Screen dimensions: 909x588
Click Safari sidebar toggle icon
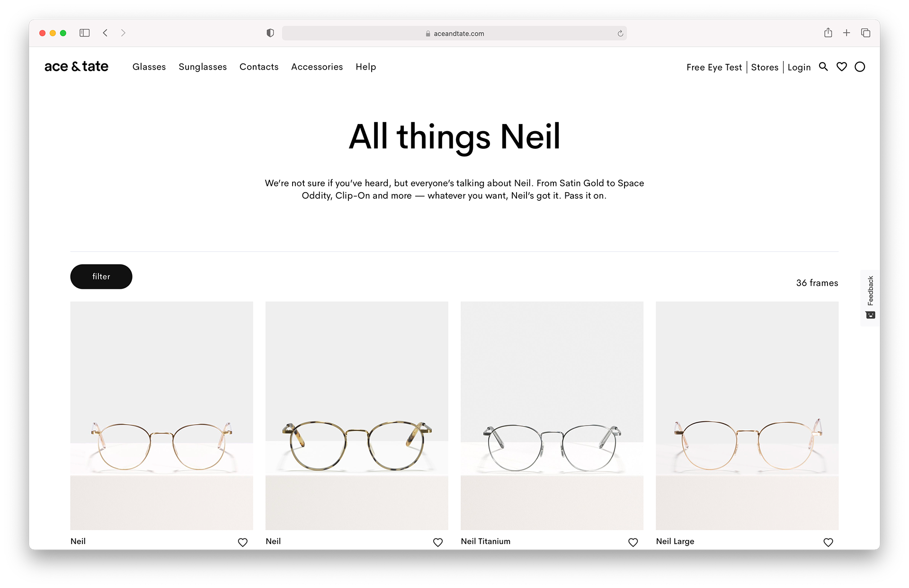(x=85, y=33)
